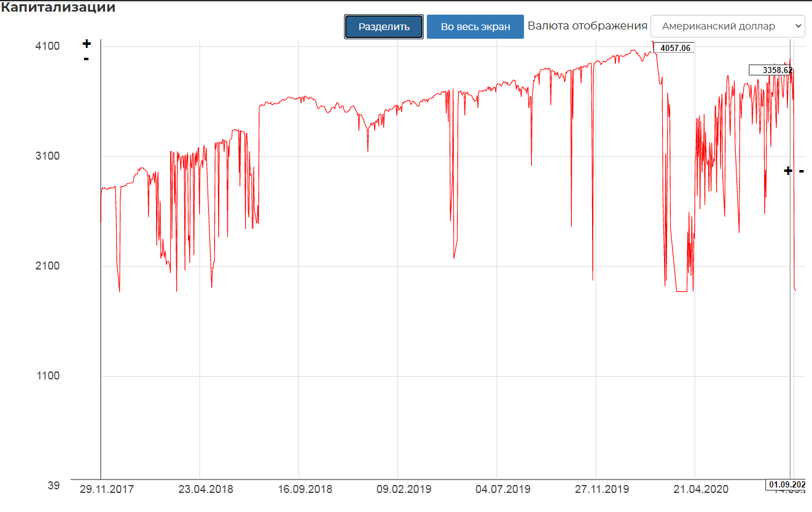Click the Капитализации chart heading
812x512 pixels.
tap(58, 8)
